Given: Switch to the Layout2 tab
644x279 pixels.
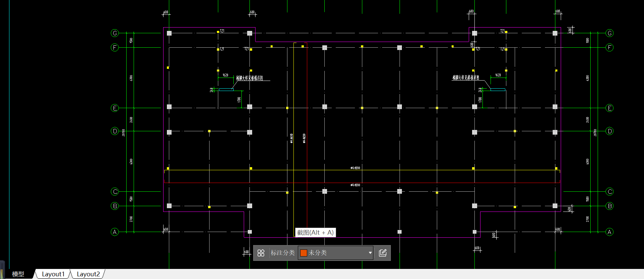Looking at the screenshot, I should [x=88, y=274].
